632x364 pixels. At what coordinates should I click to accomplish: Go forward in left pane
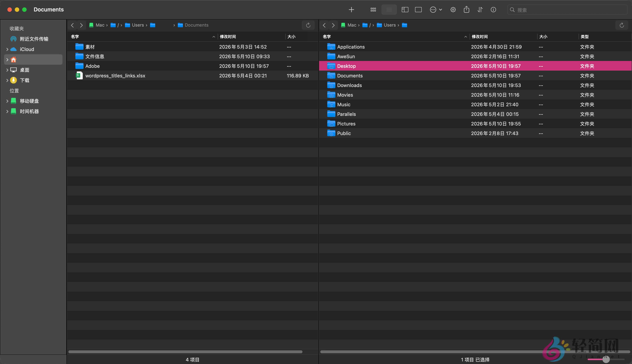click(81, 25)
